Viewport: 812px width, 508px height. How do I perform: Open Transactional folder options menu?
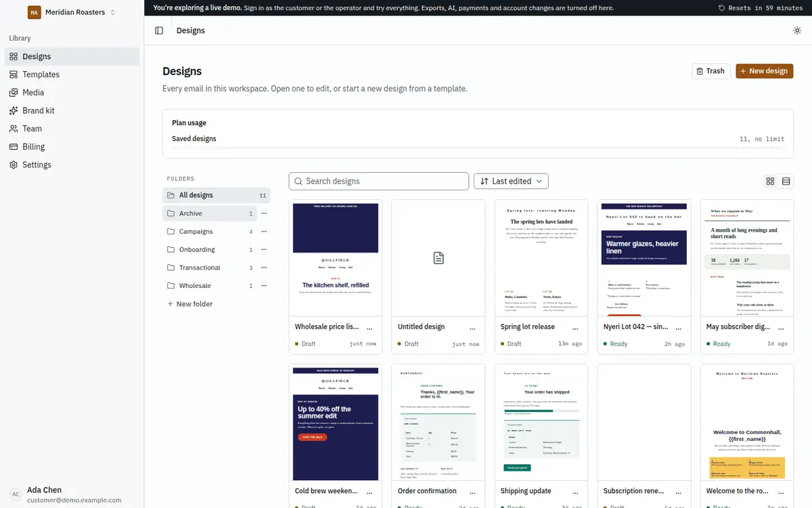tap(264, 268)
